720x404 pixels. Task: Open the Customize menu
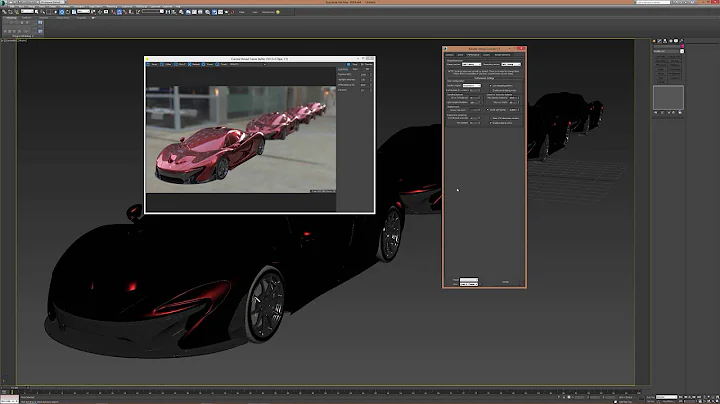(127, 6)
